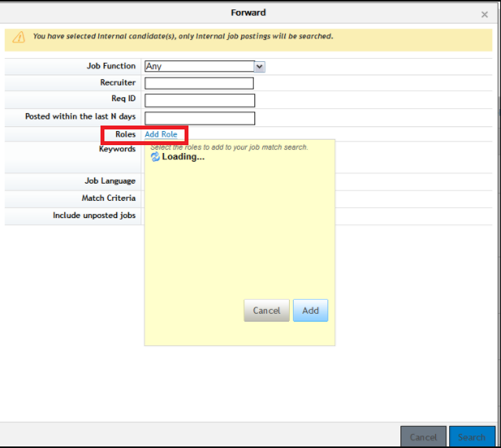
Task: Click the Roles label
Action: 126,134
